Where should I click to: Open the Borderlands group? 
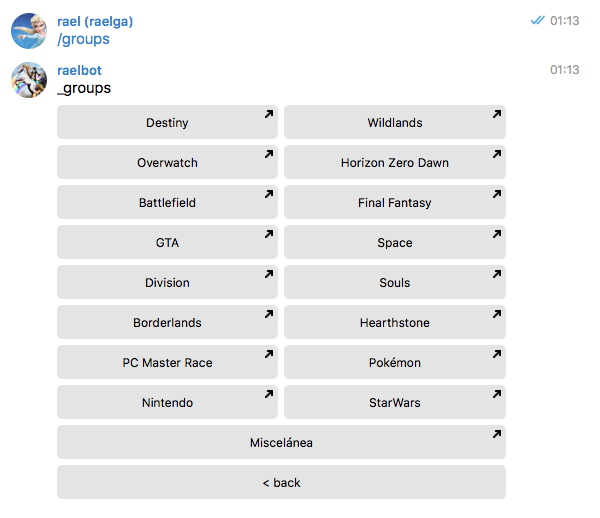[167, 323]
